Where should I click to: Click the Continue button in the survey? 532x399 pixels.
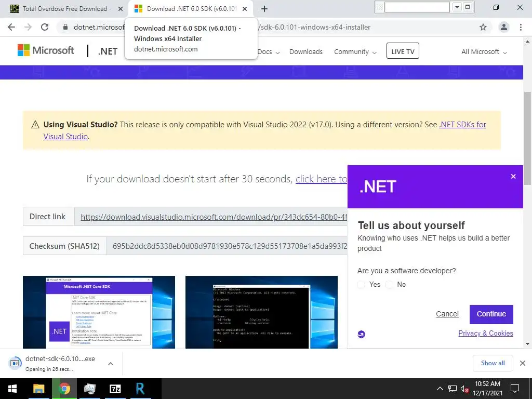pos(491,314)
